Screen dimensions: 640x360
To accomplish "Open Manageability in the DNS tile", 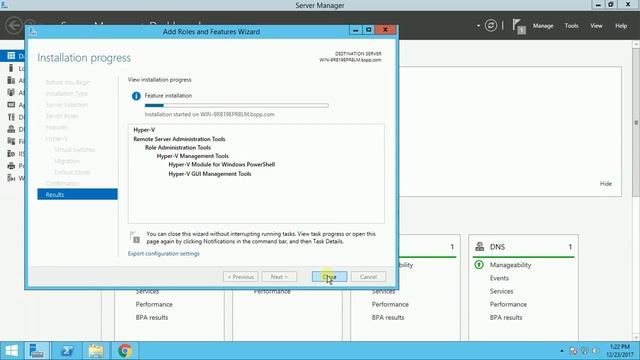I will 510,265.
